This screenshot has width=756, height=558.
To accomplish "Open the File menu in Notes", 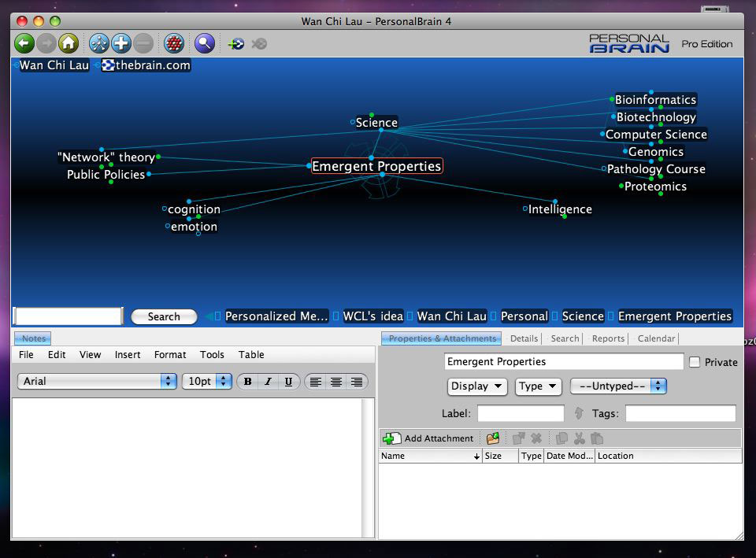I will click(26, 355).
